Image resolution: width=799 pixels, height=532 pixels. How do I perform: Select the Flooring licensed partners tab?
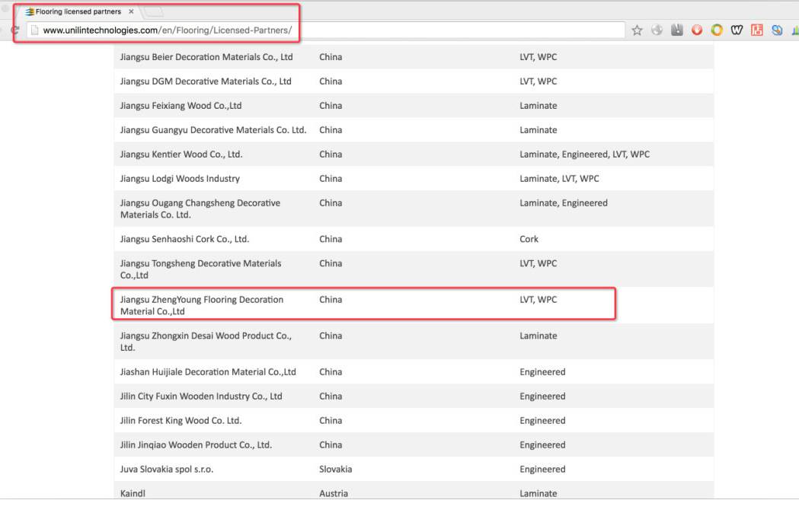pos(77,12)
